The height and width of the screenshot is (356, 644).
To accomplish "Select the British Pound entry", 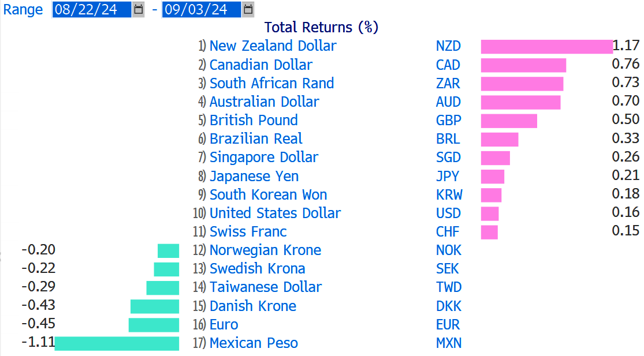I will [254, 120].
